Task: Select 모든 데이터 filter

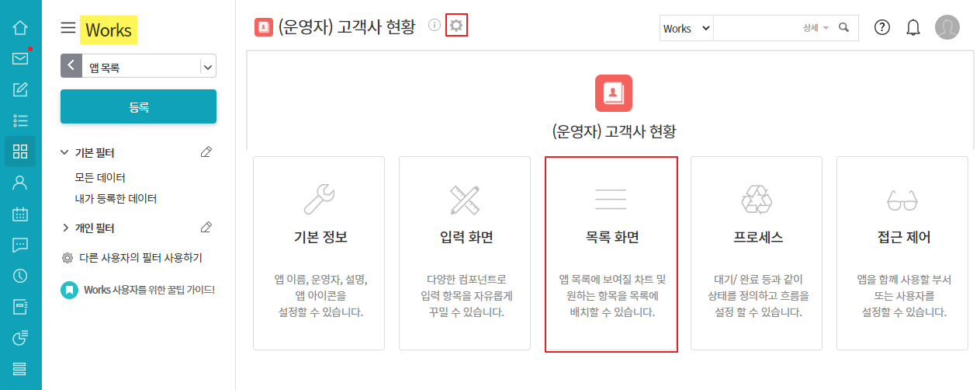Action: tap(100, 178)
